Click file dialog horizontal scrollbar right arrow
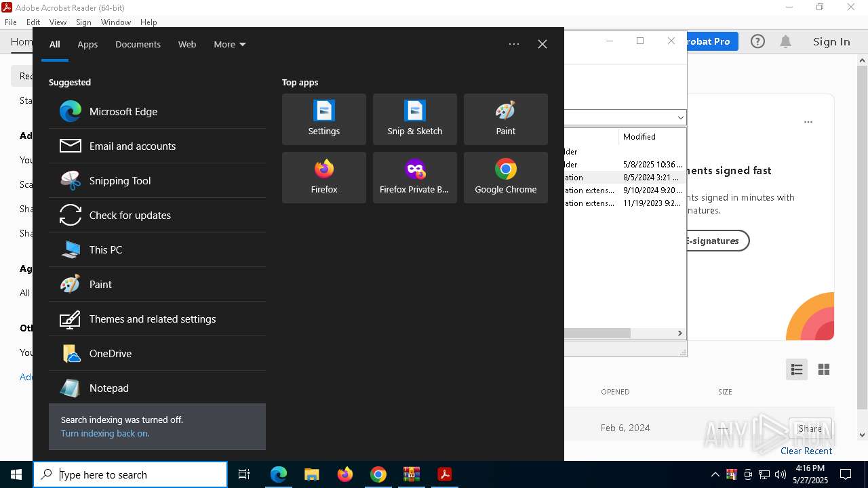 click(x=679, y=333)
